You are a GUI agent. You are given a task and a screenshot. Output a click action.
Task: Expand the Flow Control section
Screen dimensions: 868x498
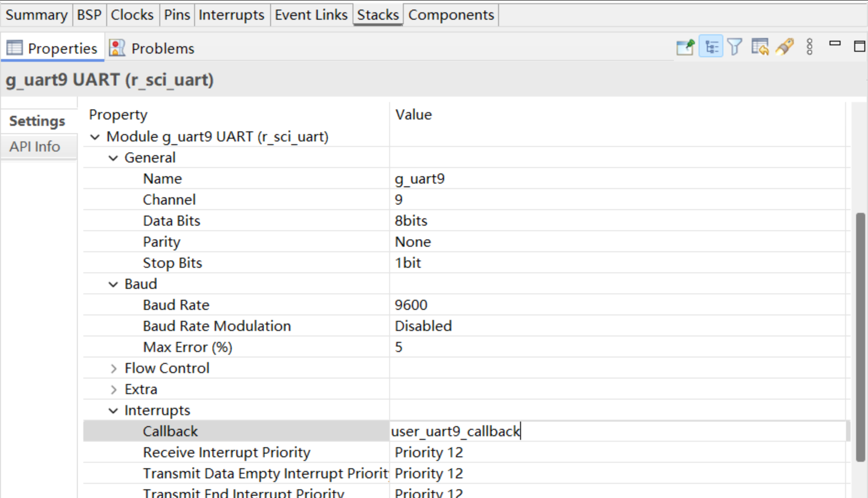[114, 368]
